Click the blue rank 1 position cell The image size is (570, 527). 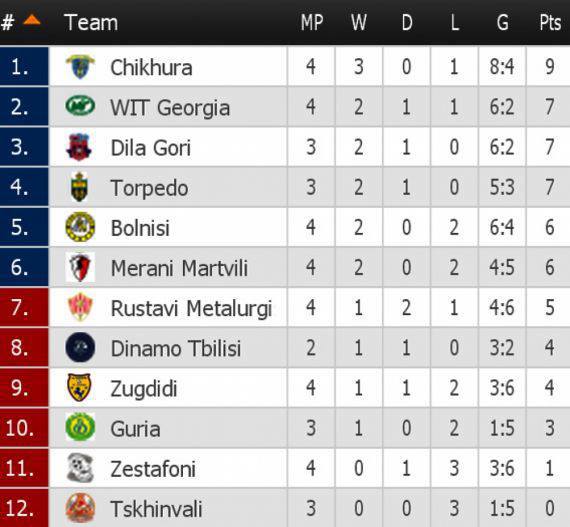coord(24,66)
